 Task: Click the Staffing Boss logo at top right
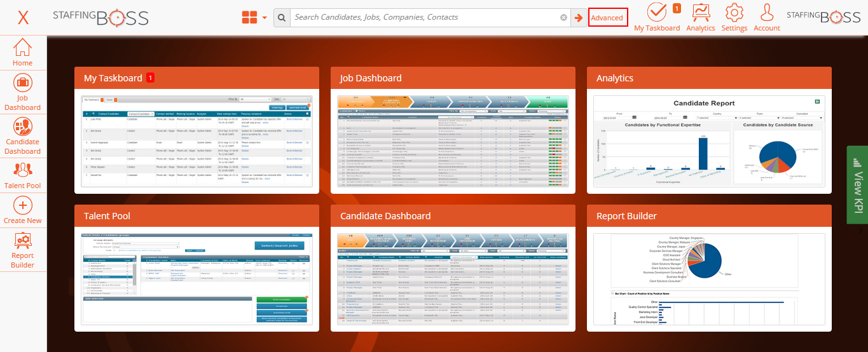click(823, 17)
